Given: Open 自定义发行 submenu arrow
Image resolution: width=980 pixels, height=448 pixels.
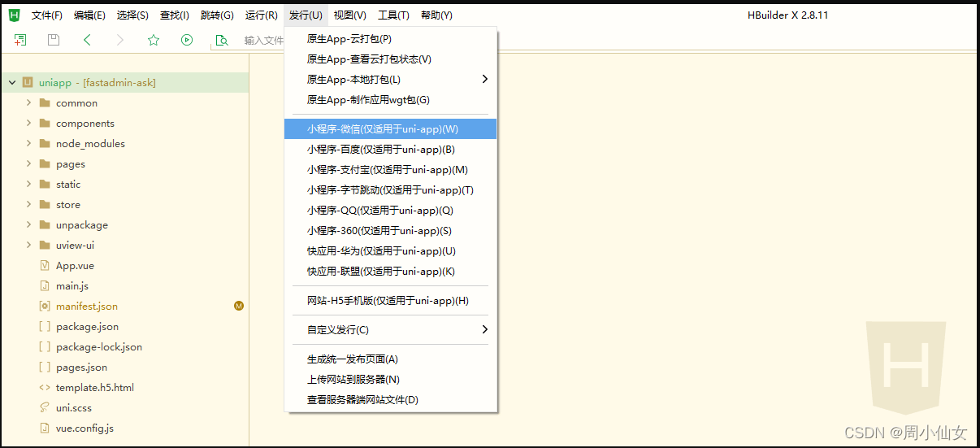Looking at the screenshot, I should tap(485, 329).
